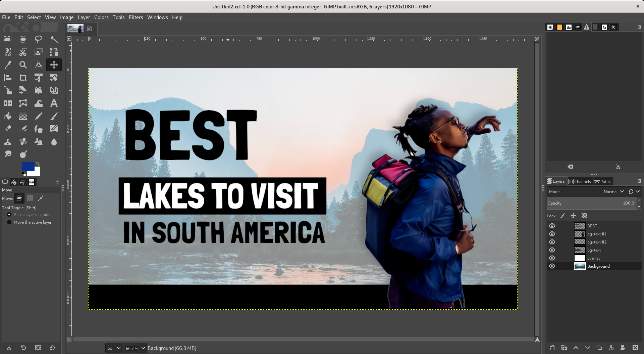Toggle lock pixels brush icon
Image resolution: width=644 pixels, height=354 pixels.
coord(562,216)
